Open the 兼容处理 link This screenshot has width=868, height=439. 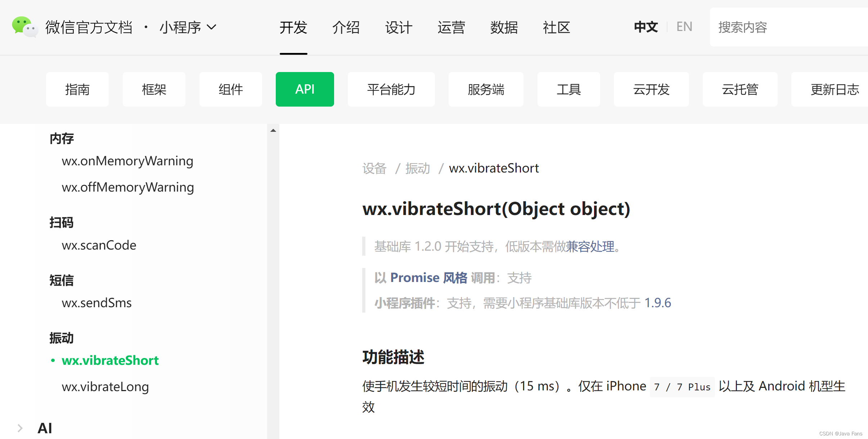(x=590, y=247)
